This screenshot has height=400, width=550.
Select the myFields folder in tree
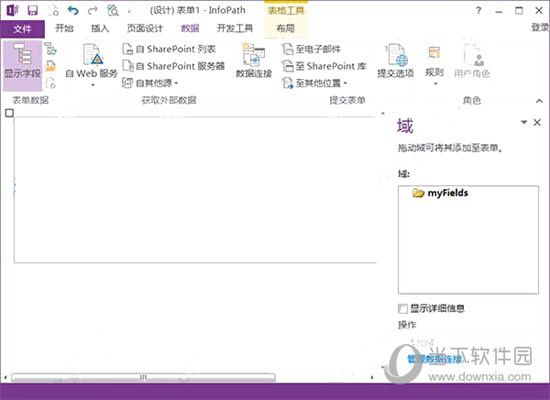[441, 193]
